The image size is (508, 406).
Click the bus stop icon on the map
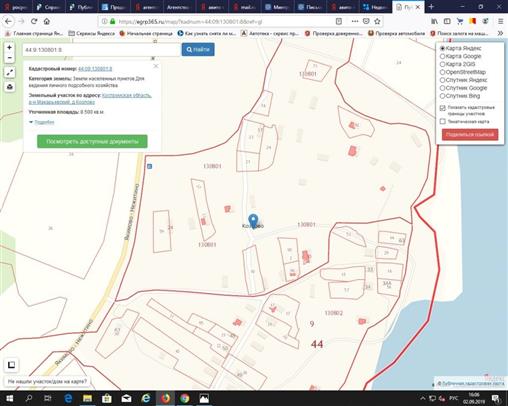coord(150,166)
